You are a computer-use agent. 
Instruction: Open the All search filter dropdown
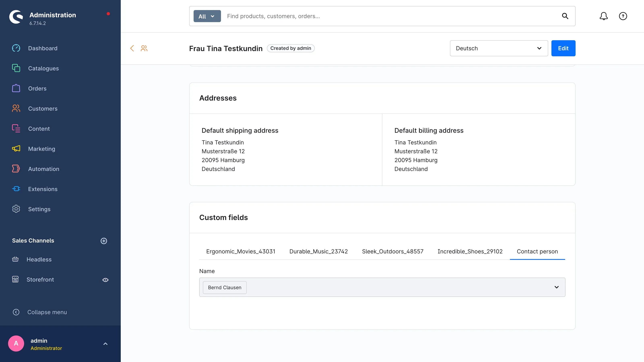pyautogui.click(x=207, y=16)
